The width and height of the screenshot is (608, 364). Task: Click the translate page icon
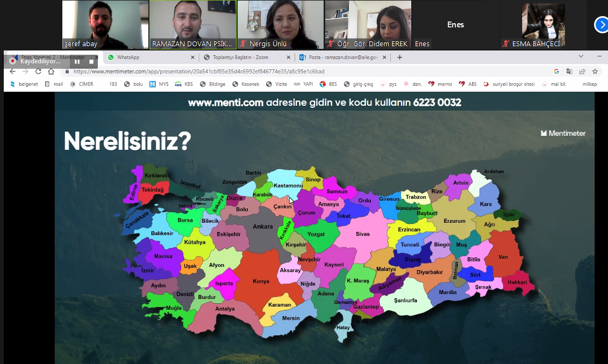pos(569,71)
